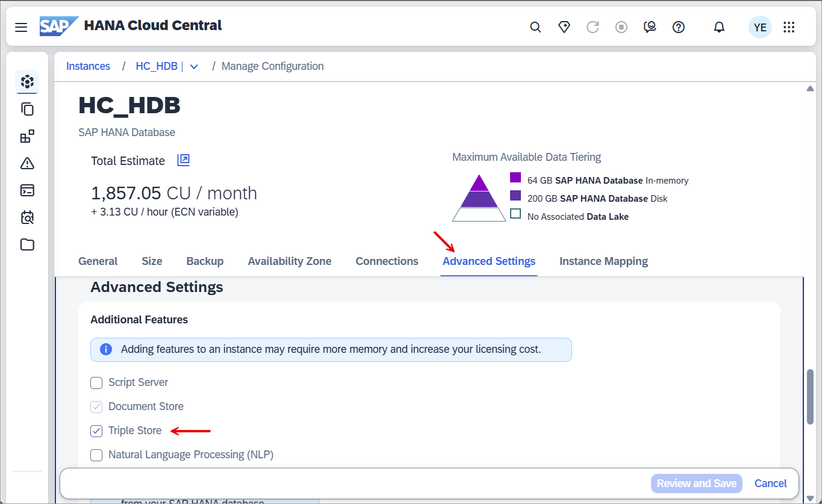Click the disabled Document Store checkbox
Viewport: 822px width, 504px height.
coord(96,406)
